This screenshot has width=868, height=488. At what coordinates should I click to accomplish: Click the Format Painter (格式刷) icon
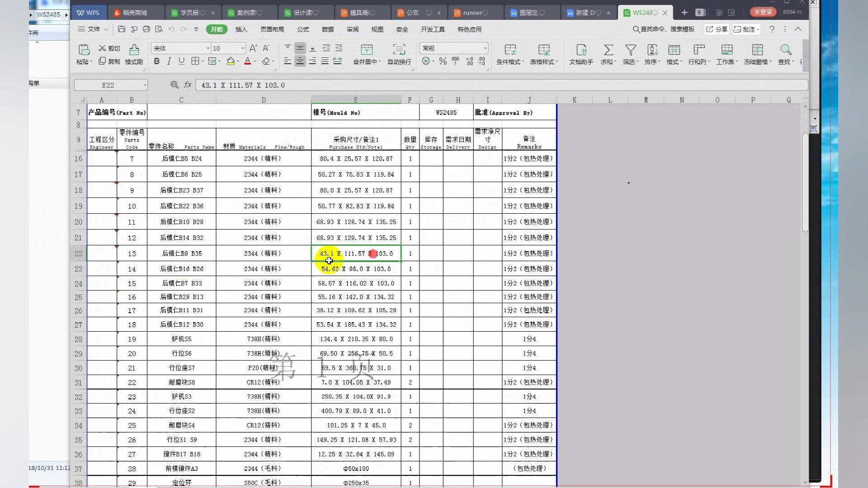click(134, 50)
